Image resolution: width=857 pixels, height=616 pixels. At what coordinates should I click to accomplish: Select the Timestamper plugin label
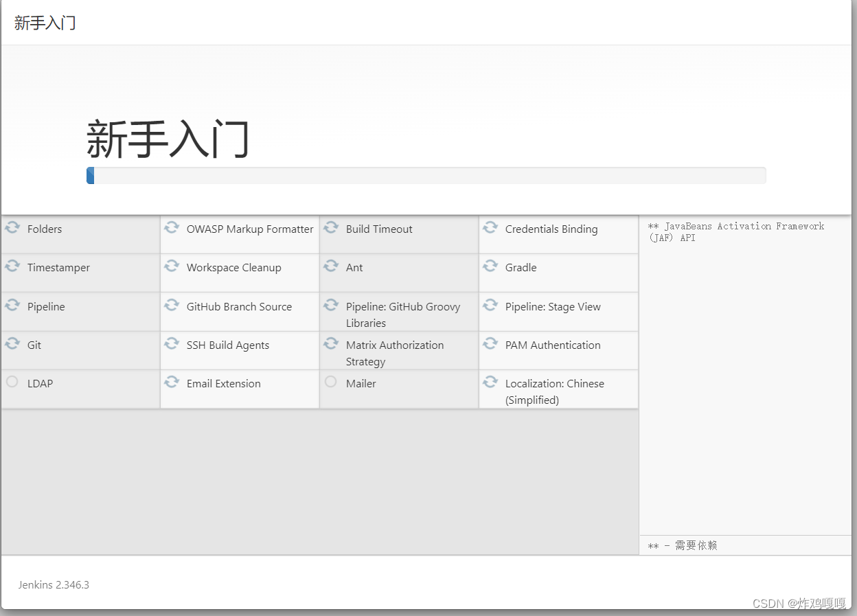[58, 268]
